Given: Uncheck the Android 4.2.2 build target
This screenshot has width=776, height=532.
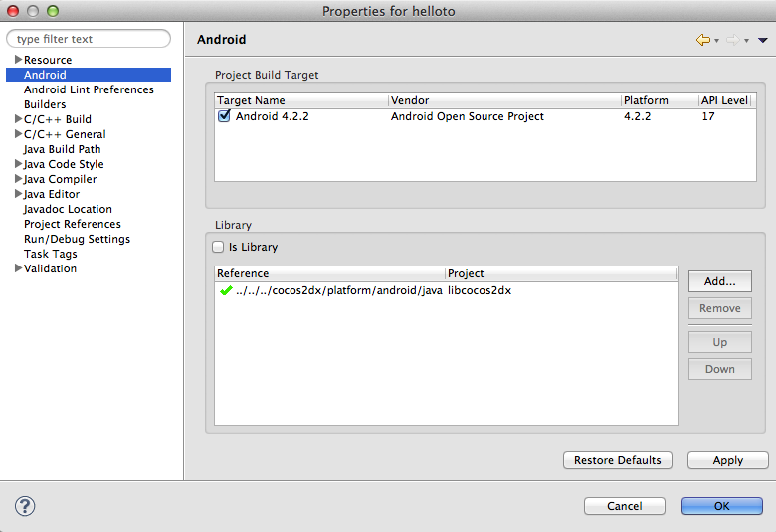Looking at the screenshot, I should 224,116.
